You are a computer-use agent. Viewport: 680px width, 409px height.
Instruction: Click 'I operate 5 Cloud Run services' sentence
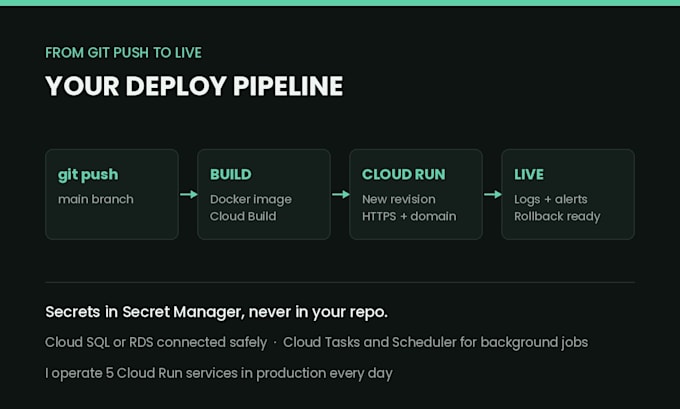[x=219, y=373]
